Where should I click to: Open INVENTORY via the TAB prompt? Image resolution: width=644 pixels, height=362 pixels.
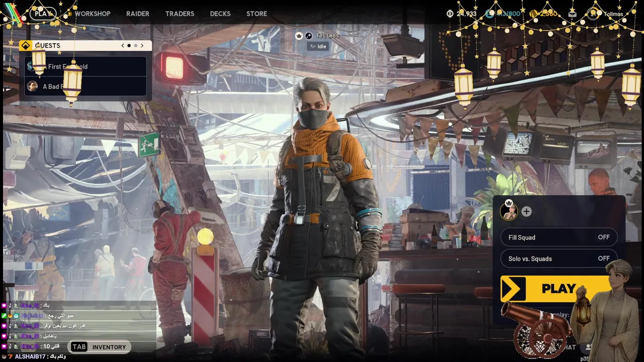tap(99, 347)
